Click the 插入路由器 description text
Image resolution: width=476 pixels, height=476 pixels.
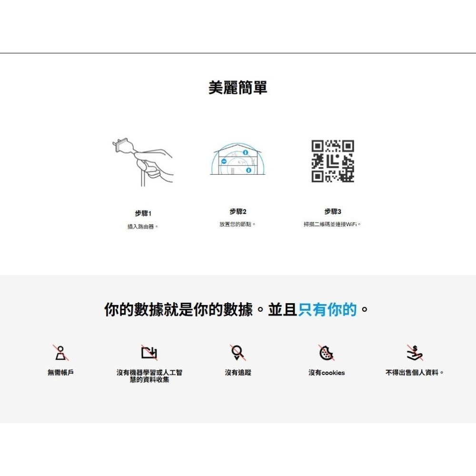point(143,227)
